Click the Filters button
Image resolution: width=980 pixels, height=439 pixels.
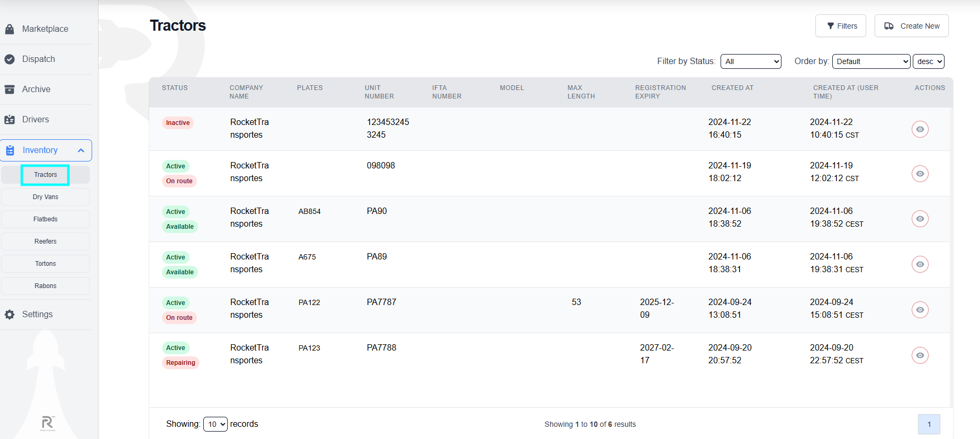(841, 26)
